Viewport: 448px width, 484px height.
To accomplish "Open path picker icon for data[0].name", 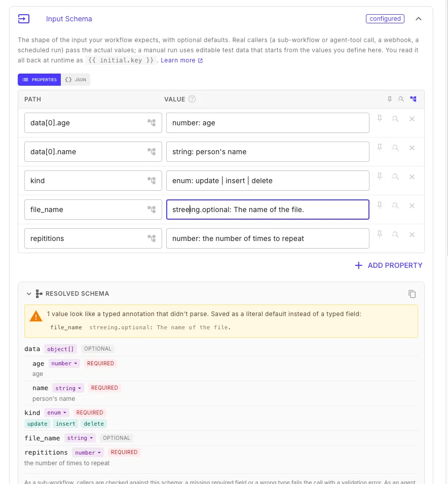I will (152, 152).
